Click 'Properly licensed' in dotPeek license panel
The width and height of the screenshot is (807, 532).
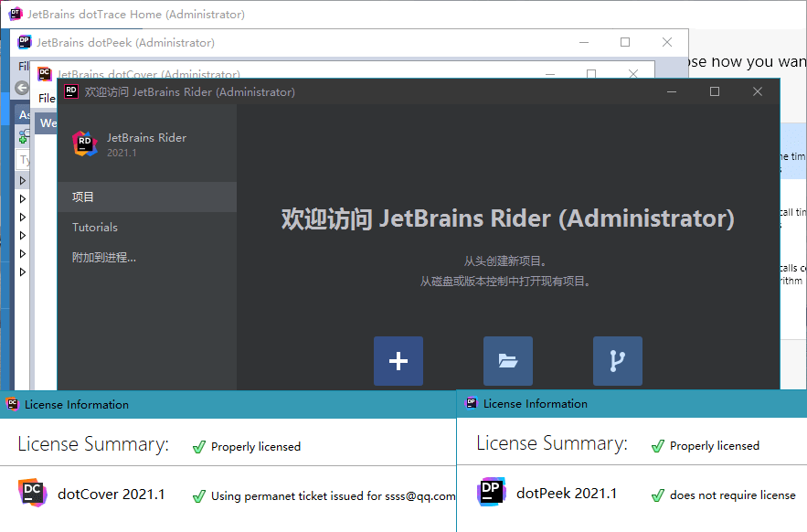pyautogui.click(x=715, y=445)
